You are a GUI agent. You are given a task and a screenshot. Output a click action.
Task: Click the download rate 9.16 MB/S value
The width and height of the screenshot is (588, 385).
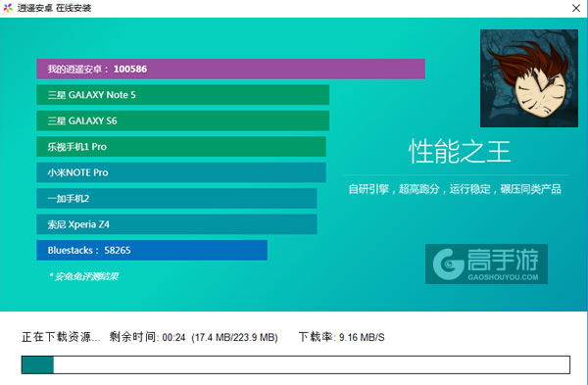pyautogui.click(x=362, y=337)
